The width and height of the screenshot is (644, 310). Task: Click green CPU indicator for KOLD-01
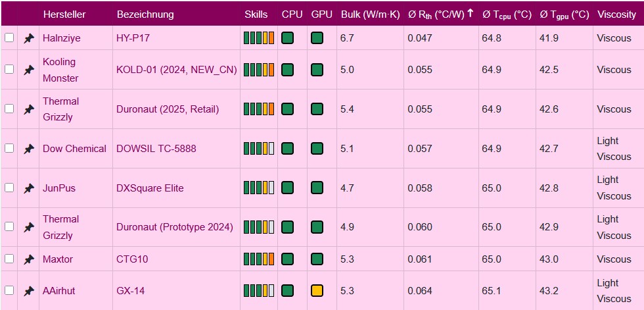(287, 70)
